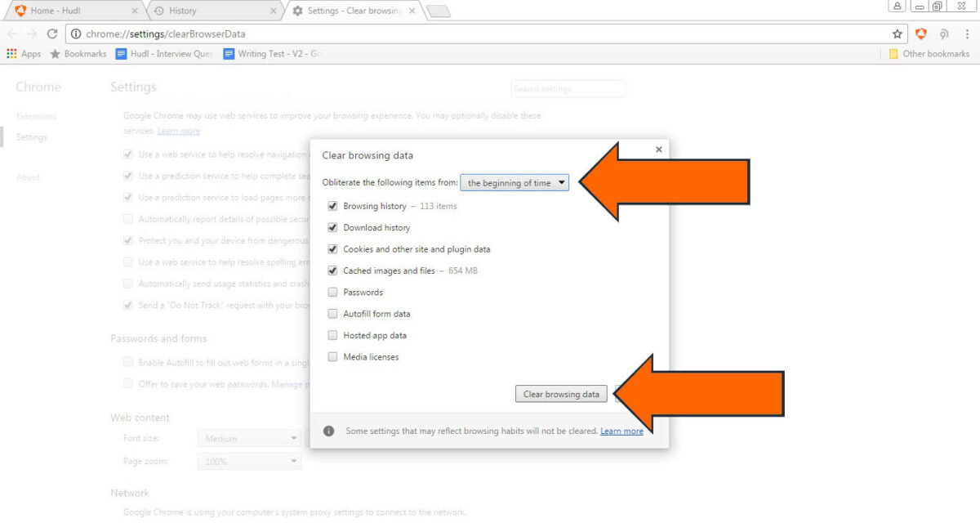Click the browser reload icon
980x523 pixels.
(x=52, y=34)
